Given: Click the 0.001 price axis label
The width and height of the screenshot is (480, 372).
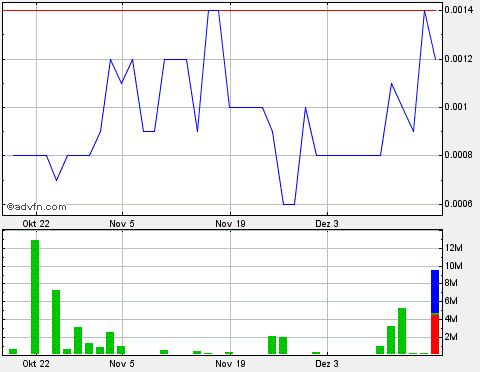Looking at the screenshot, I should (456, 107).
